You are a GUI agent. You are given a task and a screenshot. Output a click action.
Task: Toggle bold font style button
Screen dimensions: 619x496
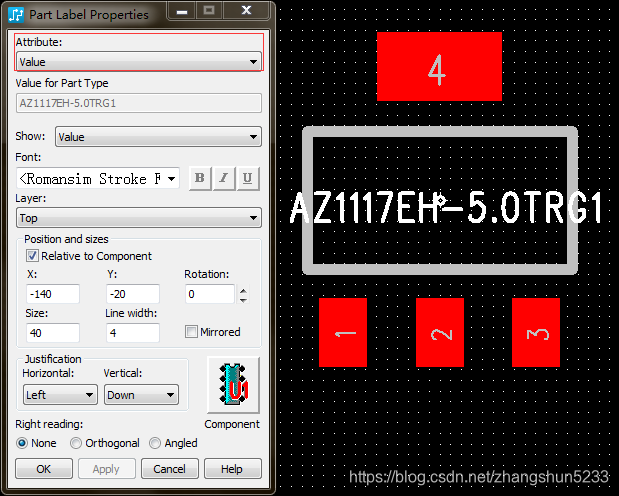pos(200,178)
